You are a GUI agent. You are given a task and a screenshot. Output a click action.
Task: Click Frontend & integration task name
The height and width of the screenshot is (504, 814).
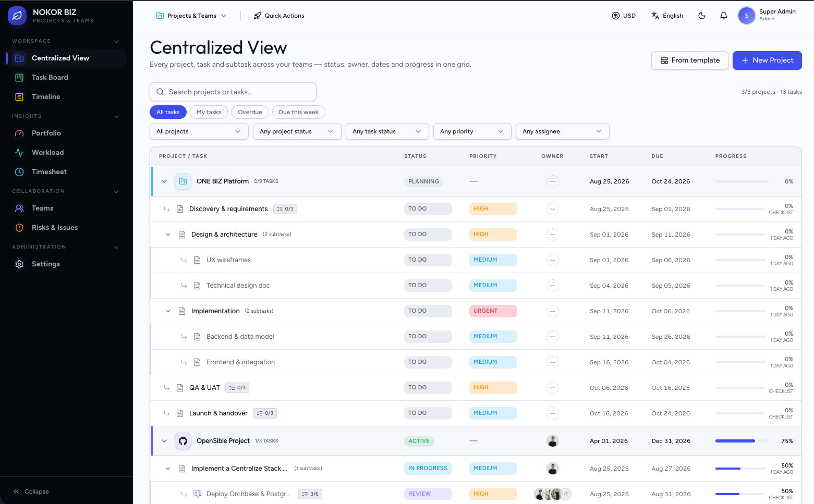point(240,362)
